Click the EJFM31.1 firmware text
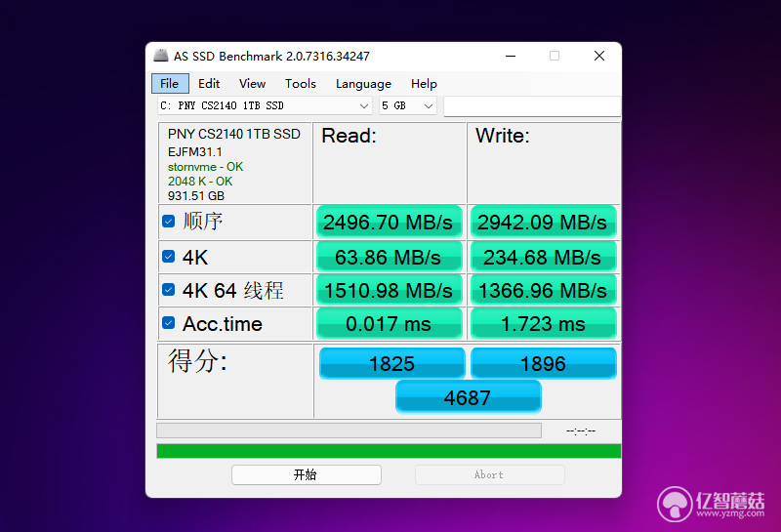The height and width of the screenshot is (532, 781). tap(194, 152)
